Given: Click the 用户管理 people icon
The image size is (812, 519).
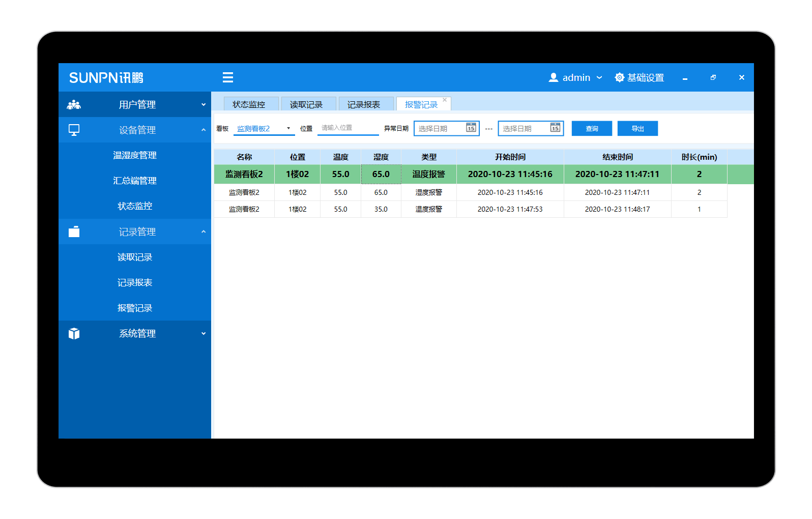Looking at the screenshot, I should [x=74, y=105].
